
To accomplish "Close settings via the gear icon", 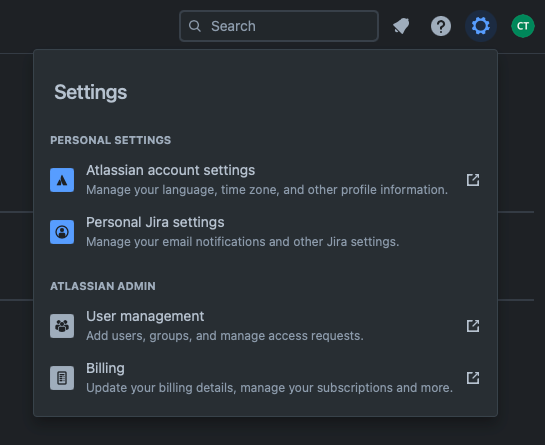I will (x=481, y=26).
